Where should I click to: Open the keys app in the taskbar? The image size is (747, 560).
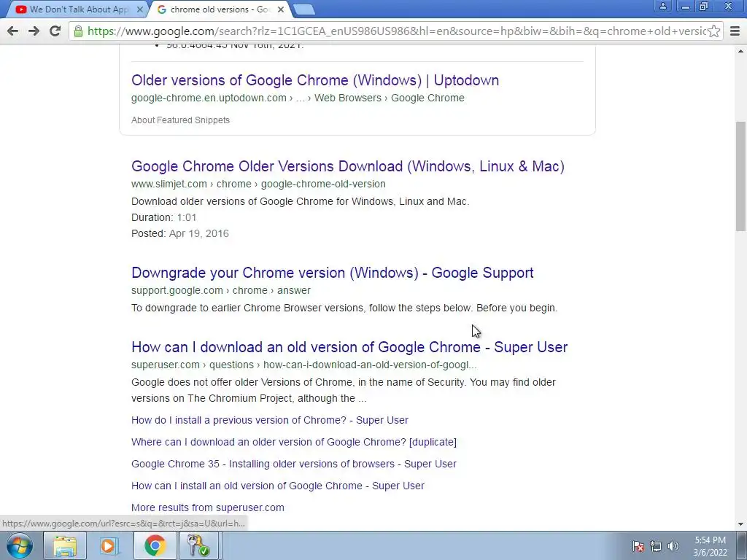tap(198, 545)
